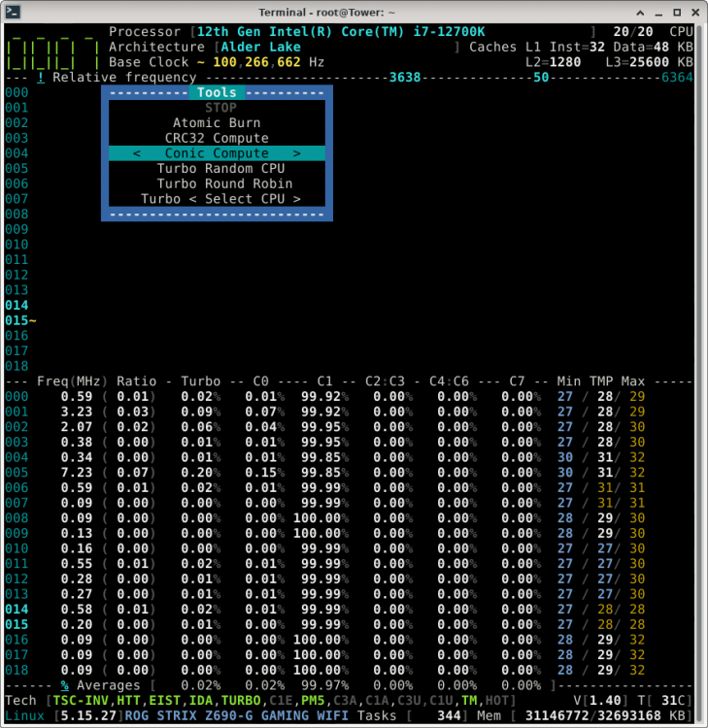Click the C3A tech flag
Image resolution: width=708 pixels, height=728 pixels.
coord(345,701)
